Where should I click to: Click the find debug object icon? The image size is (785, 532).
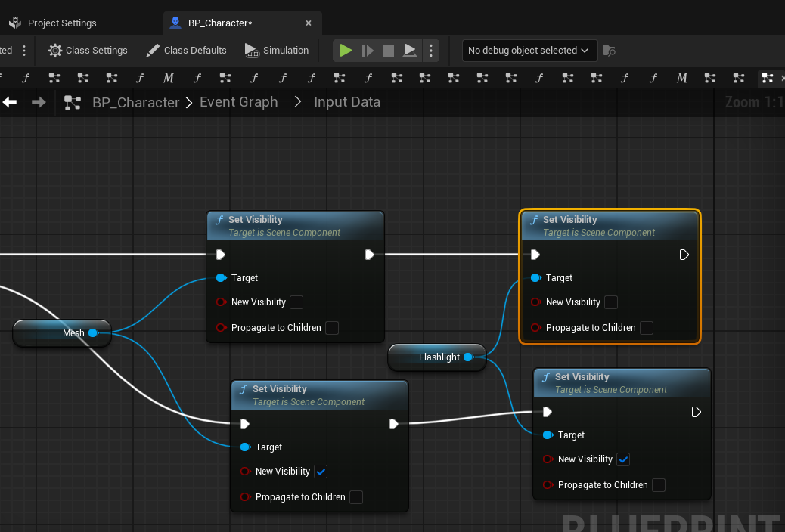(609, 51)
